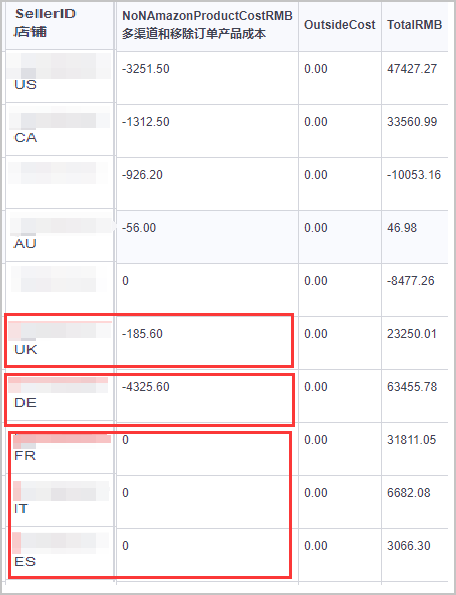The width and height of the screenshot is (456, 595).
Task: Click the OutsideCost column header
Action: click(x=340, y=25)
